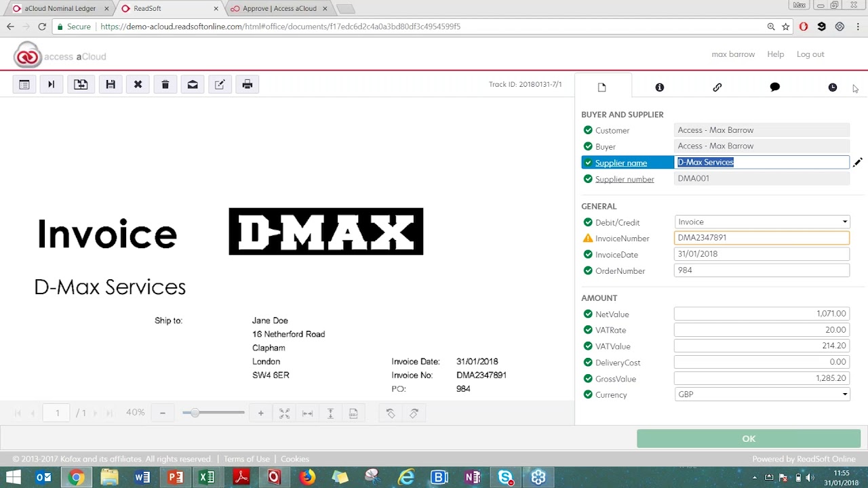The width and height of the screenshot is (868, 488).
Task: Click the Supplier name label link
Action: [621, 163]
